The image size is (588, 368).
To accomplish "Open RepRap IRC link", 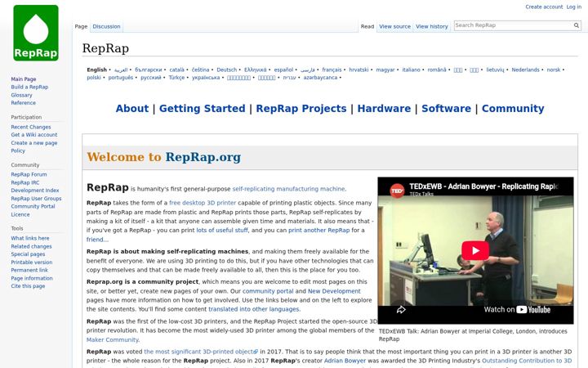I will coord(25,182).
